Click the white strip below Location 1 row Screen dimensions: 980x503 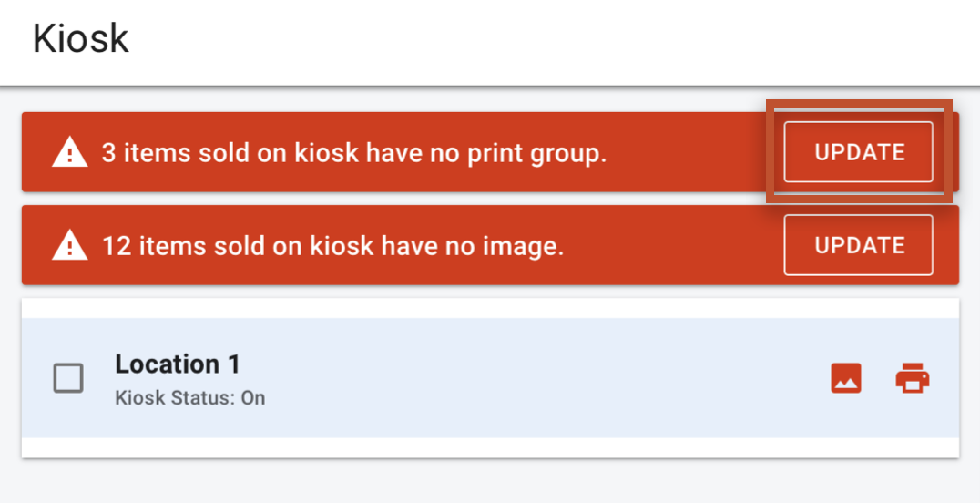coord(491,447)
